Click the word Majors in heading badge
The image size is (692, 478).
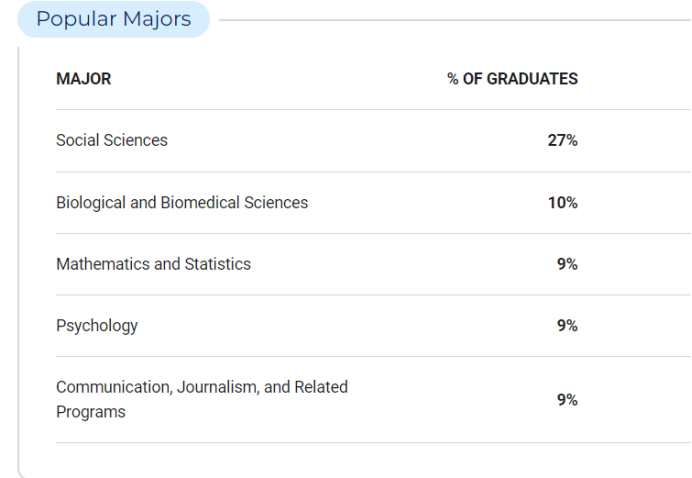[x=157, y=19]
